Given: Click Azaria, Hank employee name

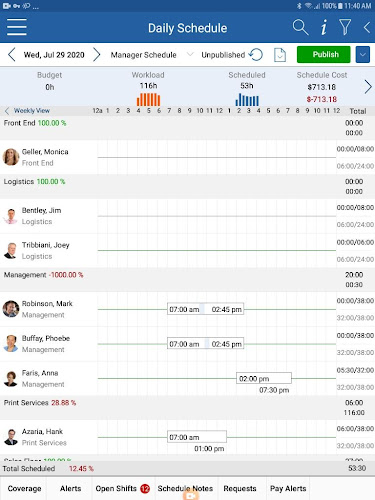Looking at the screenshot, I should pyautogui.click(x=42, y=431).
